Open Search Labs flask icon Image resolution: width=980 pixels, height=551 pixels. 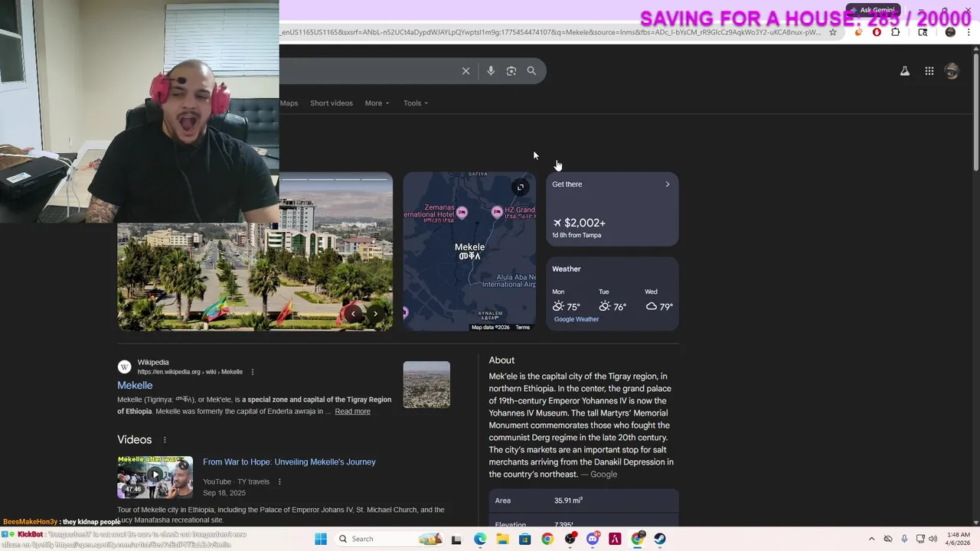point(905,71)
